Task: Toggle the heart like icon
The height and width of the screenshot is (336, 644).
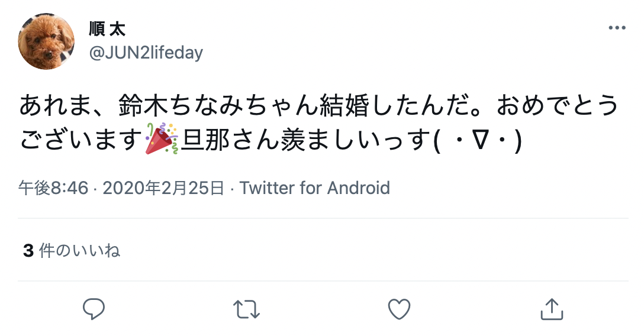Action: pos(399,309)
